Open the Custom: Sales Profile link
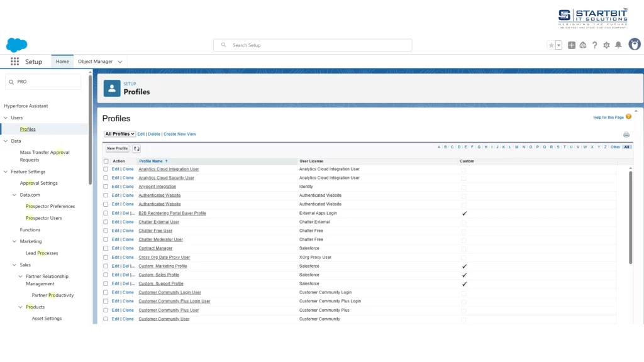Viewport: 644px width, 362px height. [x=158, y=275]
